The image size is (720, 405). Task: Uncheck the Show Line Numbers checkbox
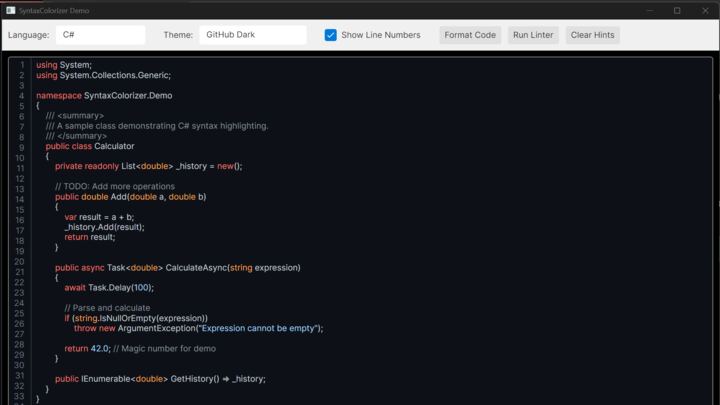pyautogui.click(x=331, y=35)
